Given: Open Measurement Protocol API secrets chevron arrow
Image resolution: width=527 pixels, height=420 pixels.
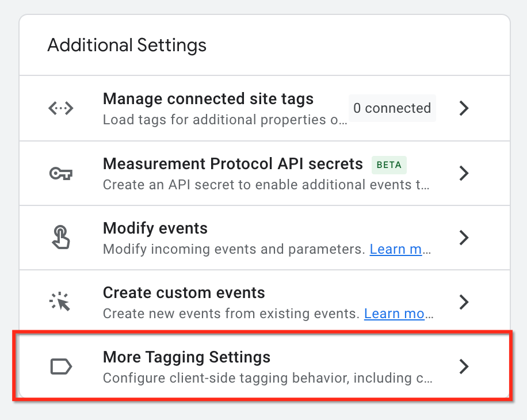Looking at the screenshot, I should (464, 173).
